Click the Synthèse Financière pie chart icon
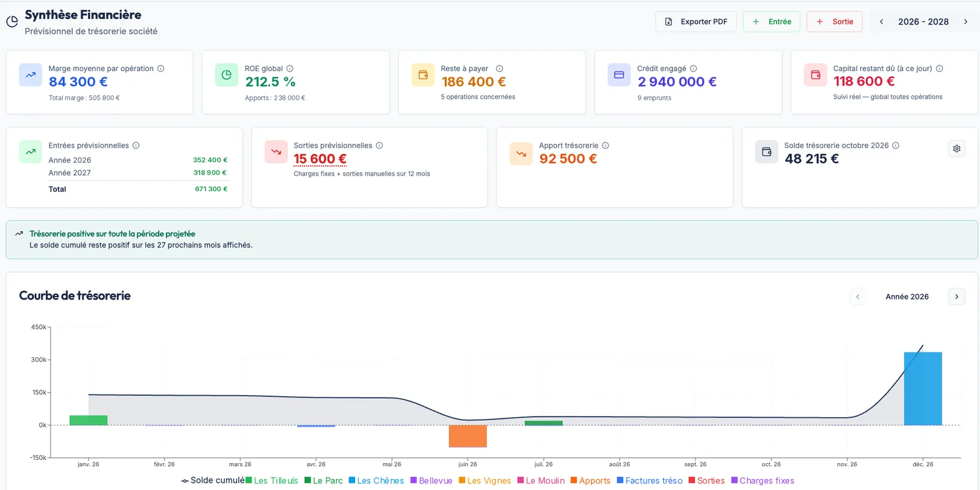 12,21
